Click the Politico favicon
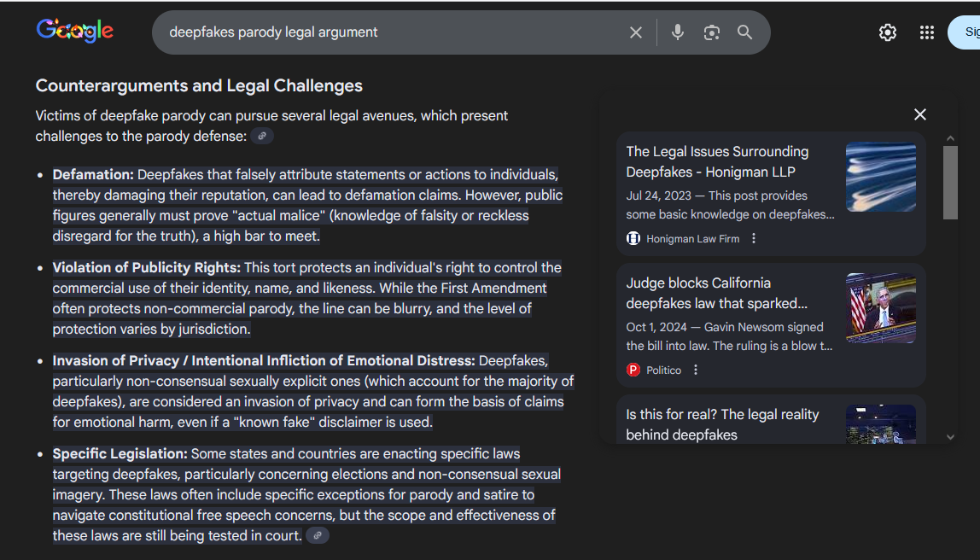 pyautogui.click(x=633, y=370)
